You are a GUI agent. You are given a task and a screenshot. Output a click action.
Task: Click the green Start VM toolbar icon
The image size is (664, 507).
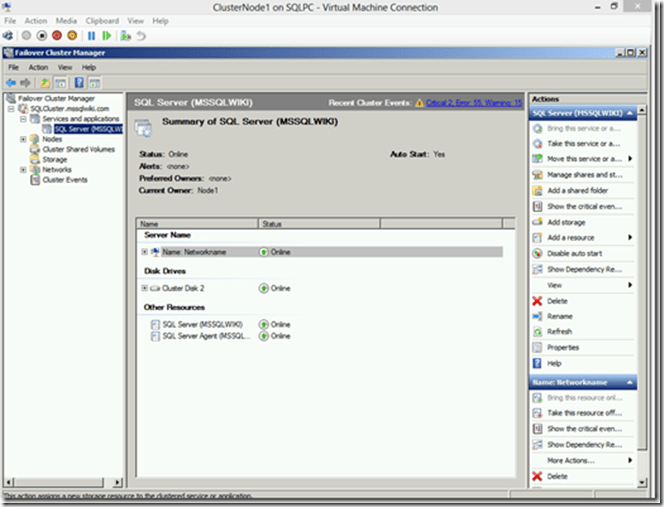click(105, 35)
